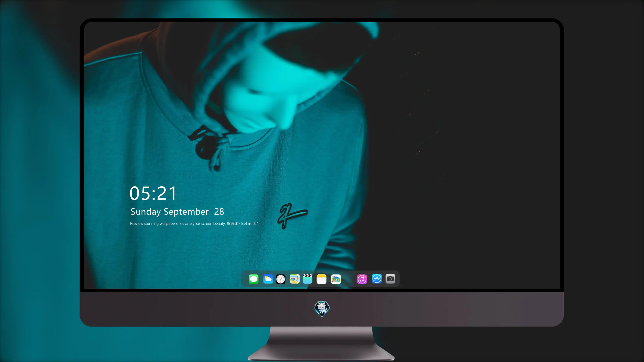Launch the iTunes music app
The height and width of the screenshot is (362, 644).
(362, 279)
